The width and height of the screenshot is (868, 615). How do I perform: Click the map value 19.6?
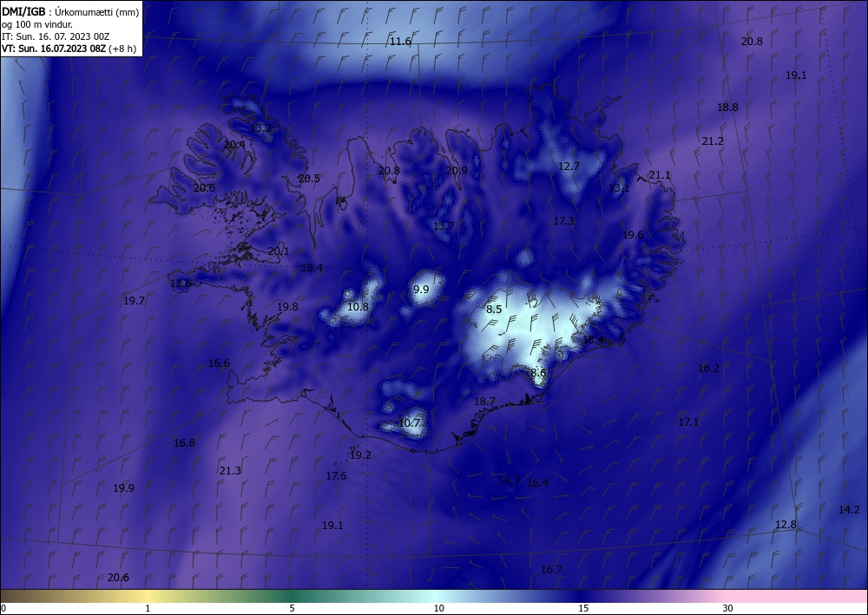tap(633, 235)
